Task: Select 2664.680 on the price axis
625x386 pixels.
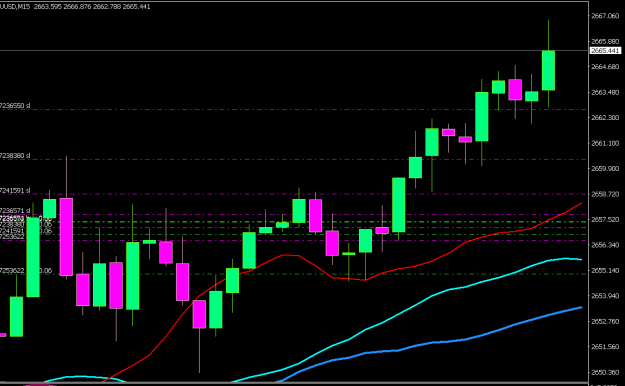Action: point(605,67)
